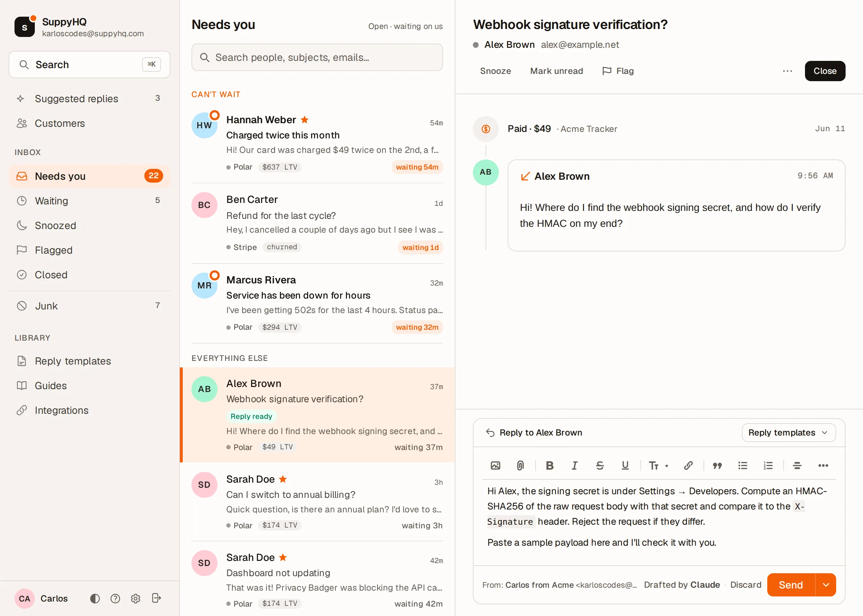Open the Guides library page

coord(90,386)
